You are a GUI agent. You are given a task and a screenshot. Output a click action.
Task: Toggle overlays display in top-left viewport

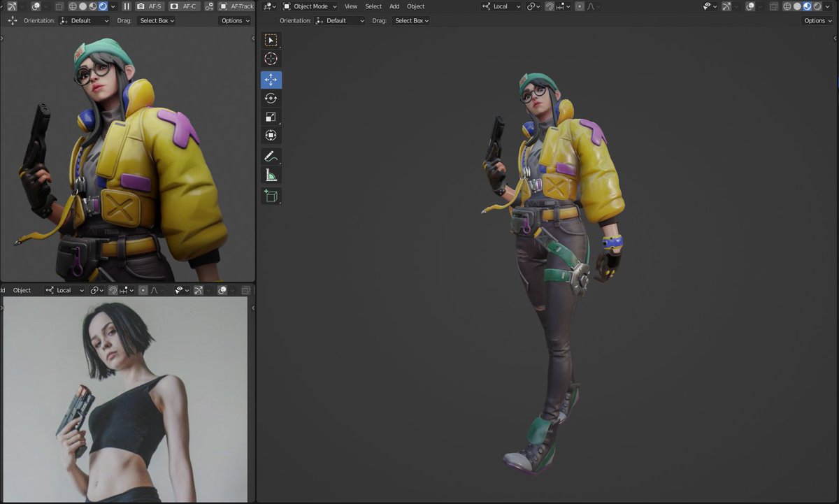[35, 6]
